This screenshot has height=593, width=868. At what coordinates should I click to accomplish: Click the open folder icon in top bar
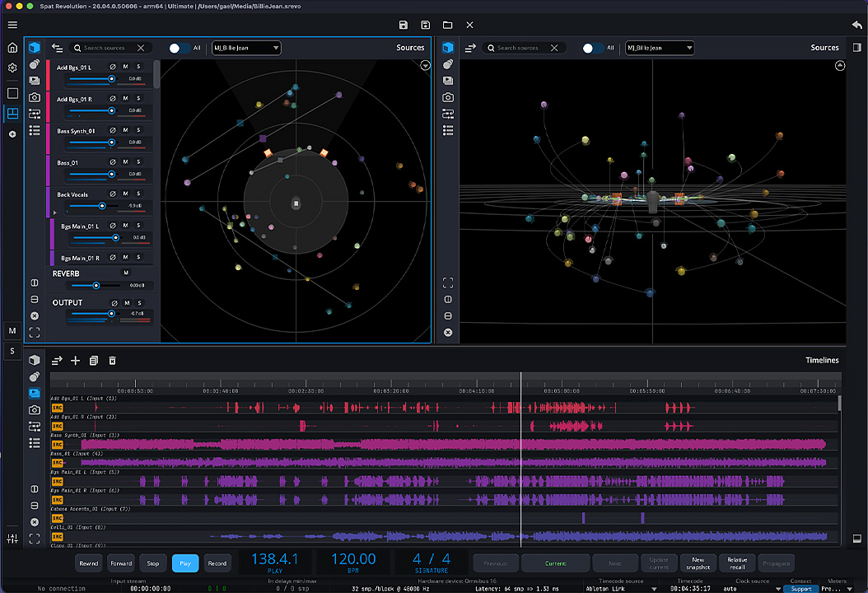point(448,26)
